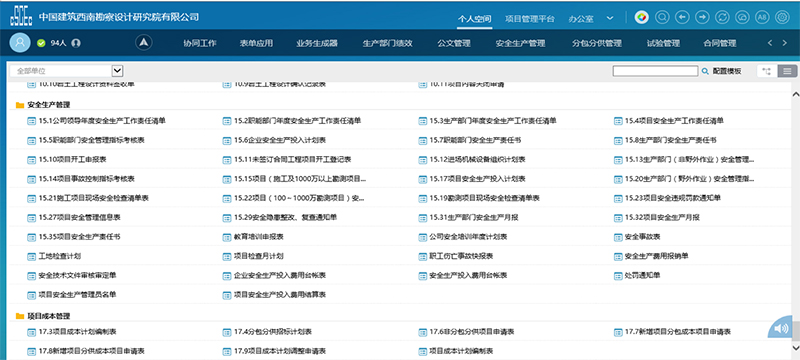
Task: Click the A8 circular icon in header
Action: click(762, 17)
